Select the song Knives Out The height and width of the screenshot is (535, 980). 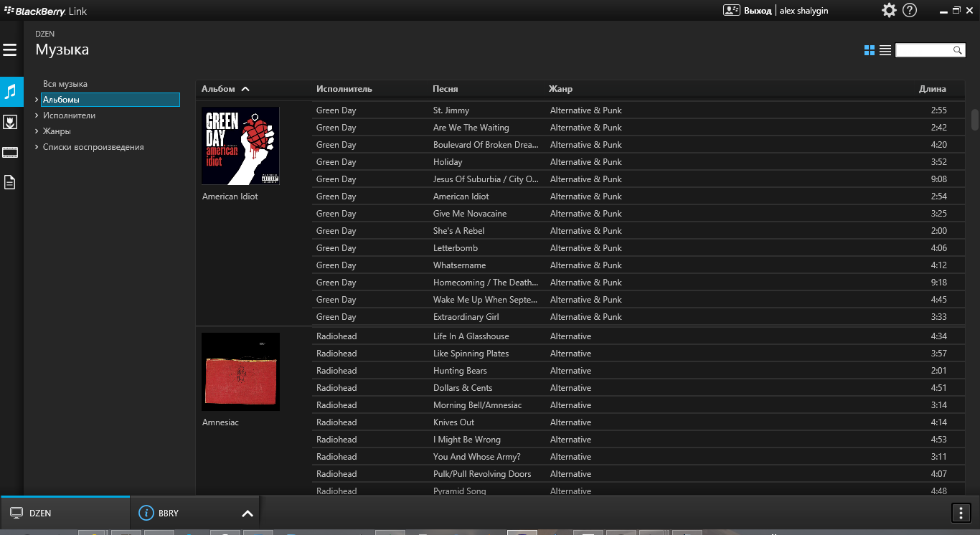coord(454,422)
